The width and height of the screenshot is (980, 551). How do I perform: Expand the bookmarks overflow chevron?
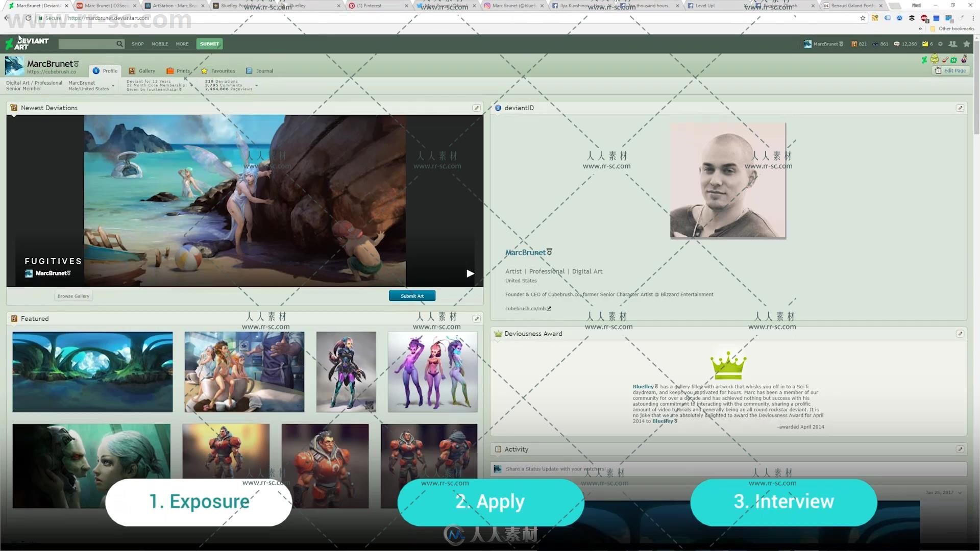click(920, 29)
